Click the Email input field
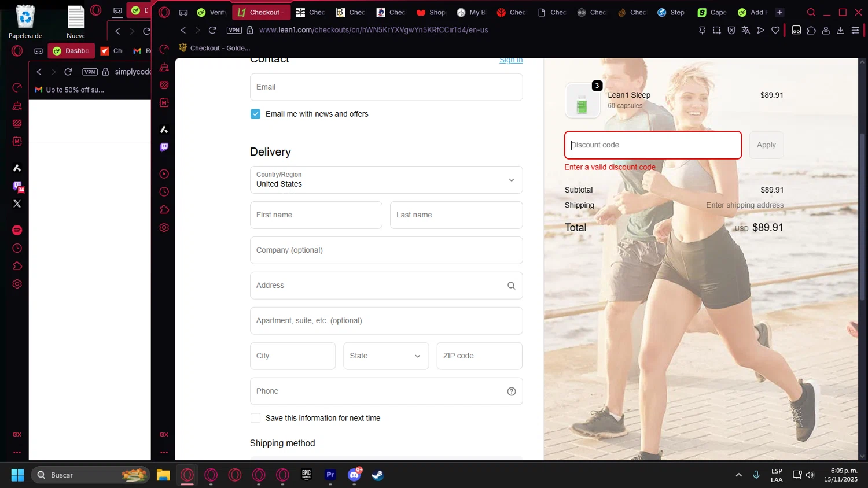 pyautogui.click(x=387, y=87)
